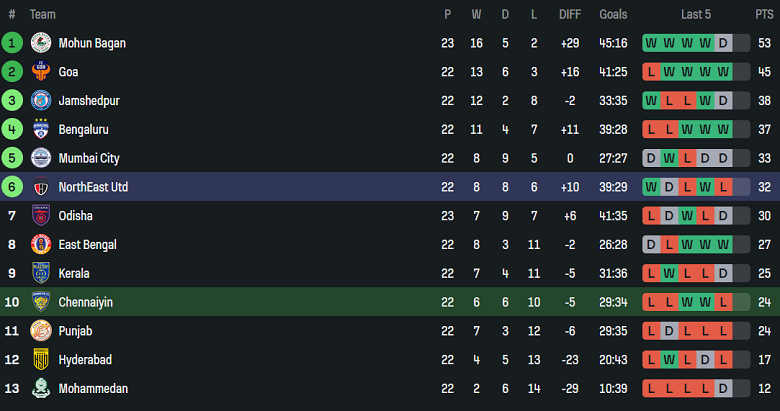780x411 pixels.
Task: Click Mohun Bagan's latest draw result badge
Action: (x=723, y=43)
